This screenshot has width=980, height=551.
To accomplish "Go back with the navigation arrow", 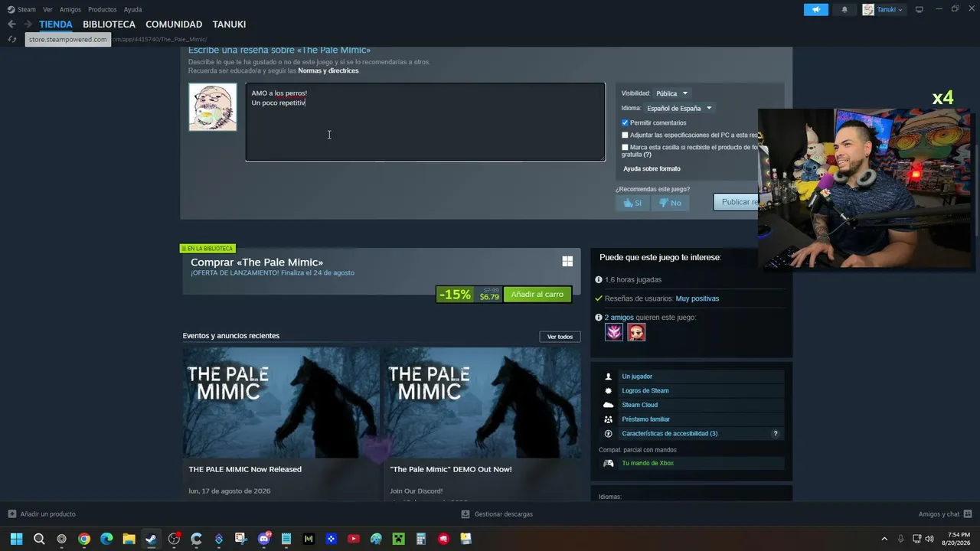I will 11,24.
